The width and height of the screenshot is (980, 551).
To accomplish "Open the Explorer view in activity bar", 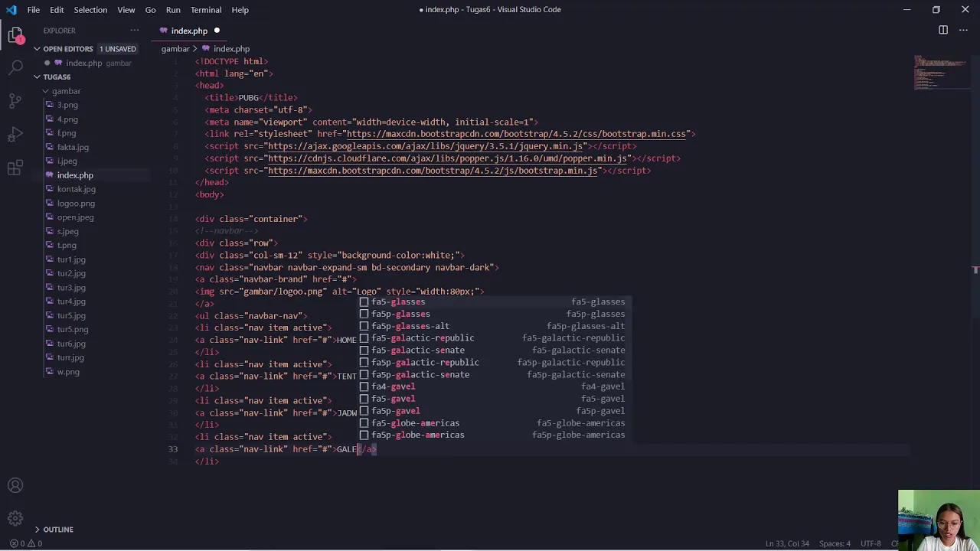I will 15,34.
